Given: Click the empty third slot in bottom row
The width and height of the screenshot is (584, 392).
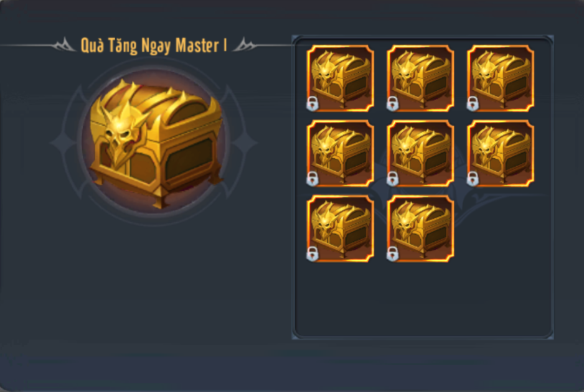Looking at the screenshot, I should 501,228.
